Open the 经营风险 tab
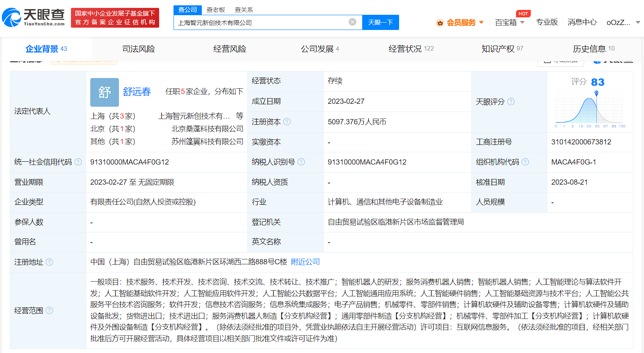The width and height of the screenshot is (644, 353). coord(230,49)
